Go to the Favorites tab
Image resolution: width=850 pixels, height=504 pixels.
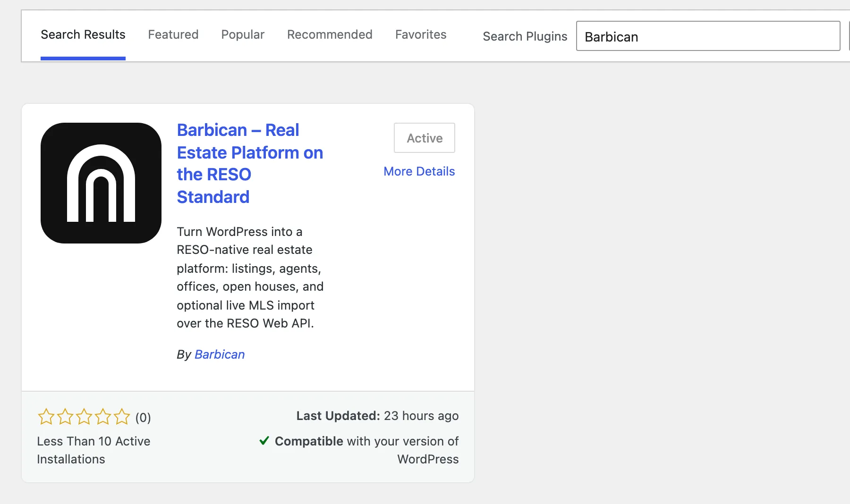(421, 34)
